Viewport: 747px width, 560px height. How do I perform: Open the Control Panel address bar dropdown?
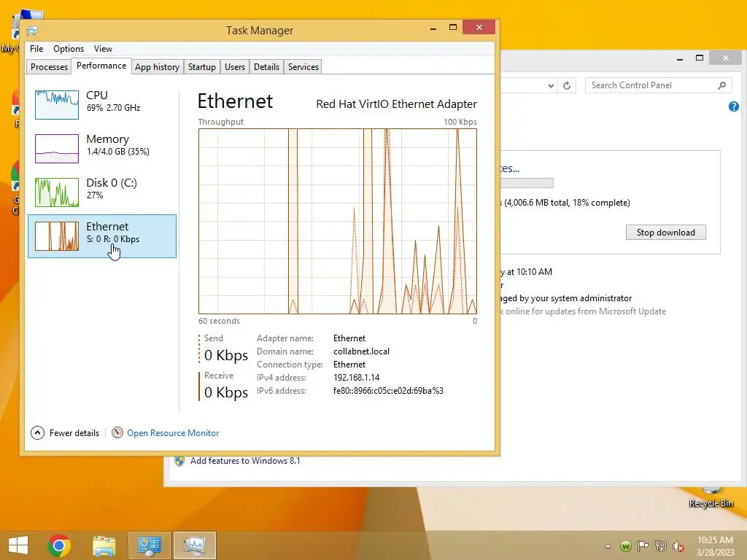pyautogui.click(x=551, y=86)
